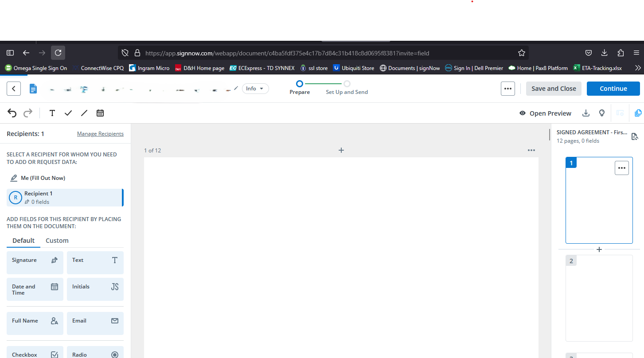
Task: Go to the Set Up and Send step
Action: [x=347, y=87]
